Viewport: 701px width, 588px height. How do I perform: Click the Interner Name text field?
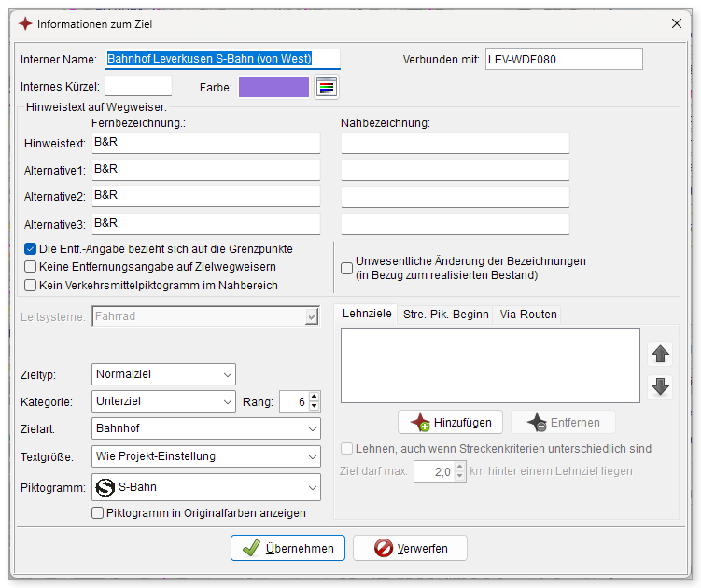[x=223, y=59]
